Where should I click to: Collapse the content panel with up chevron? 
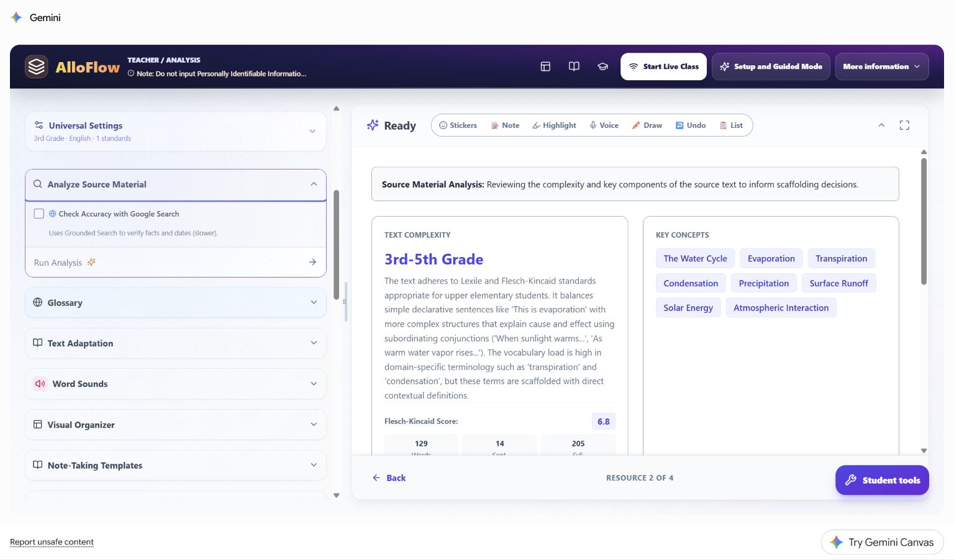point(881,125)
